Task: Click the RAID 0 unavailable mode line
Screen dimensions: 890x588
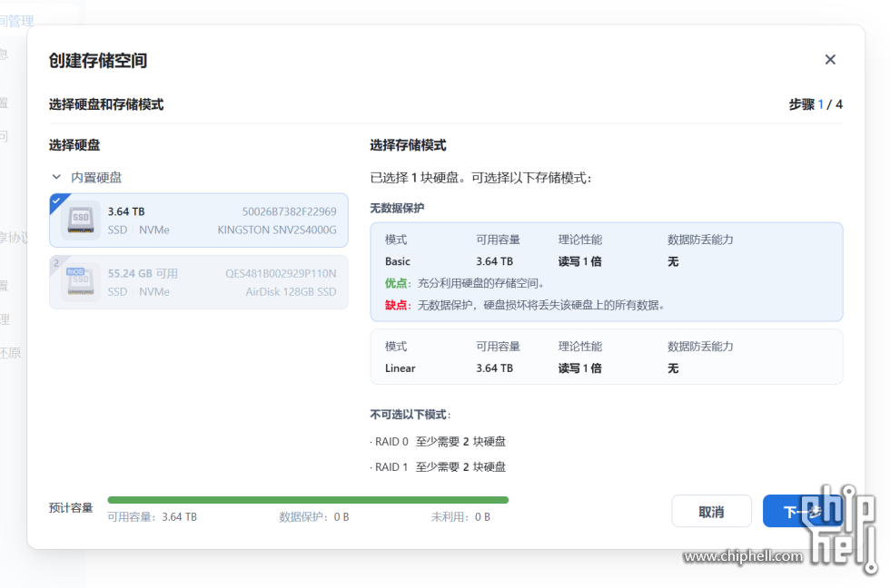Action: click(438, 441)
